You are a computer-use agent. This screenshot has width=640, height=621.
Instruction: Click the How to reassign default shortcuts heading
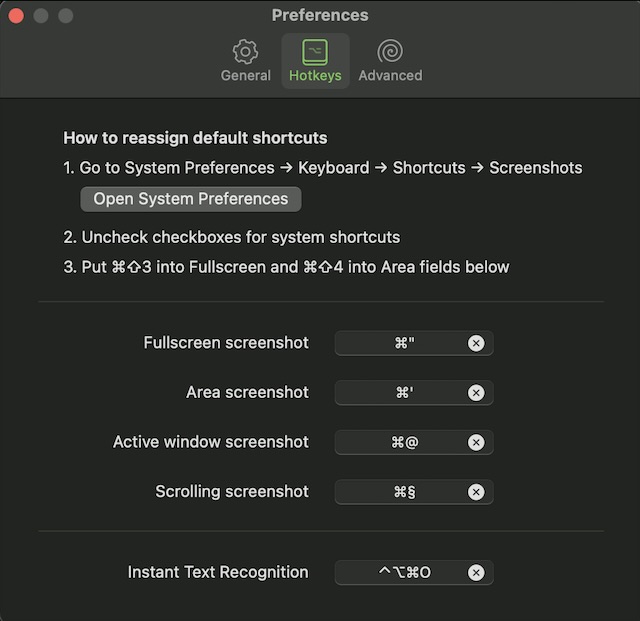[195, 138]
